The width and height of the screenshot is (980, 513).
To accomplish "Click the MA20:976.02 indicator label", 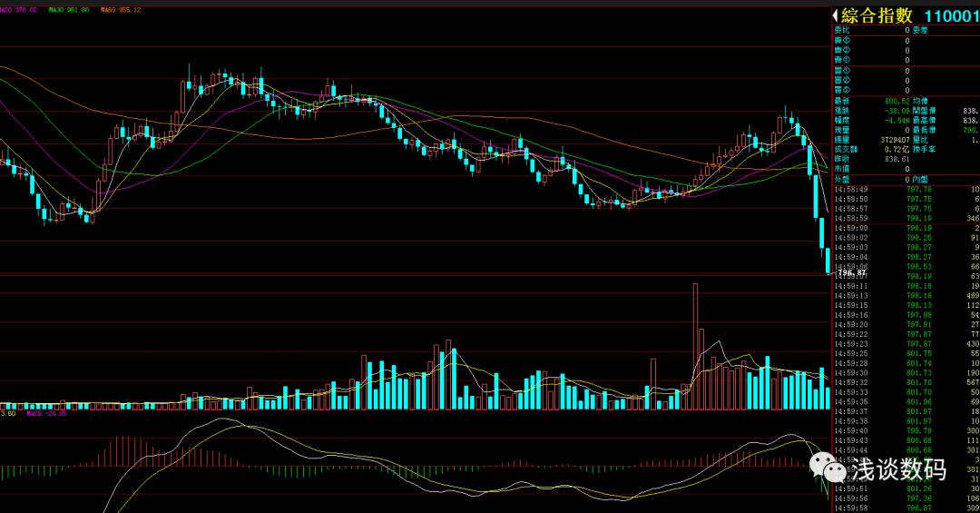I will pyautogui.click(x=19, y=10).
